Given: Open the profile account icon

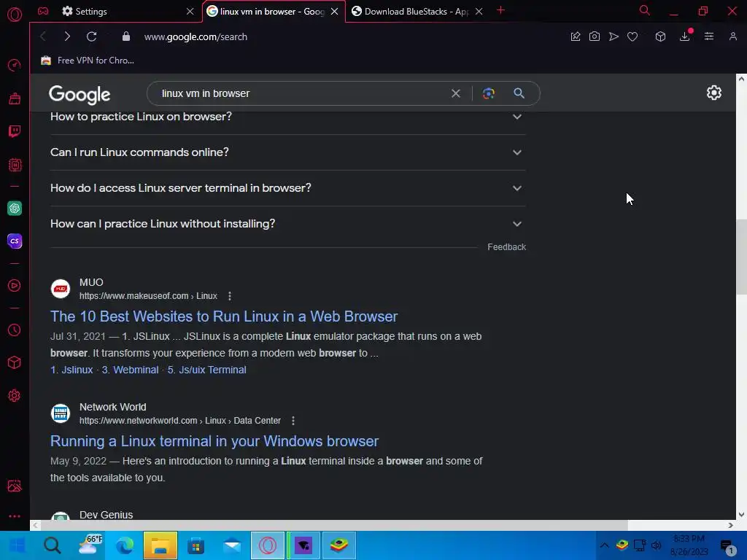Looking at the screenshot, I should 733,36.
